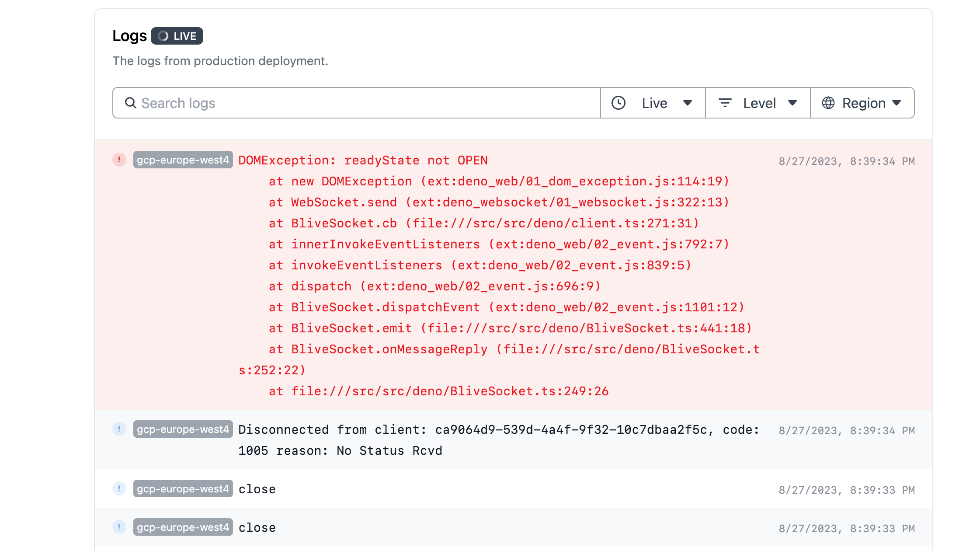This screenshot has width=980, height=551.
Task: Click the info icon on last close log
Action: pyautogui.click(x=119, y=527)
